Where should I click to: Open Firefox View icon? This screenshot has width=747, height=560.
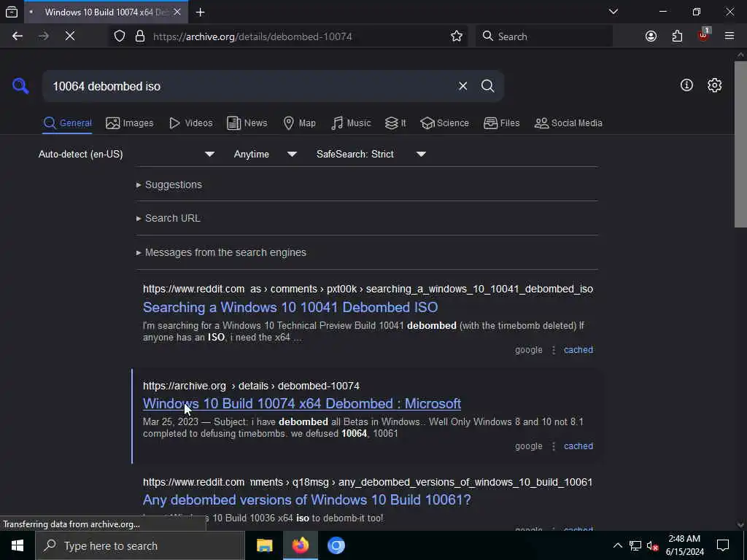tap(12, 12)
